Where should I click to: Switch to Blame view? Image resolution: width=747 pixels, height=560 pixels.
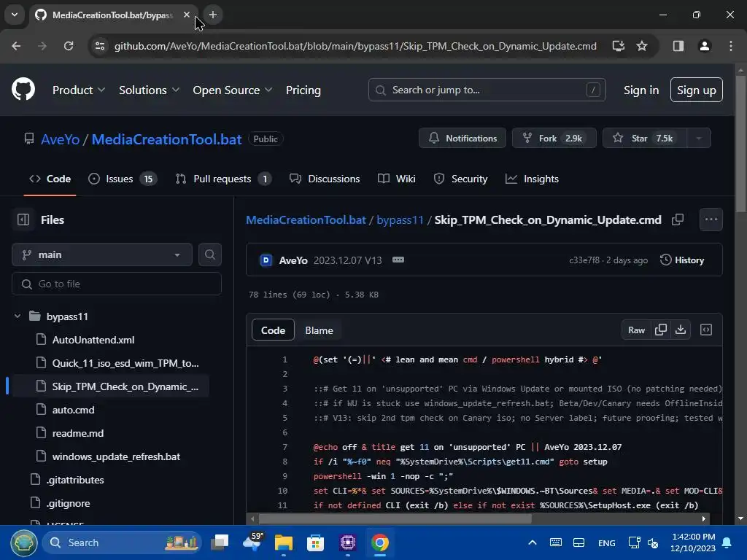coord(319,330)
